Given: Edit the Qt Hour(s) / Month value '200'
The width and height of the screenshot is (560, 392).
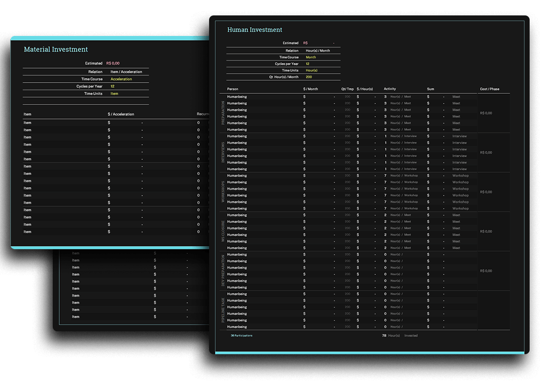Looking at the screenshot, I should pyautogui.click(x=309, y=77).
